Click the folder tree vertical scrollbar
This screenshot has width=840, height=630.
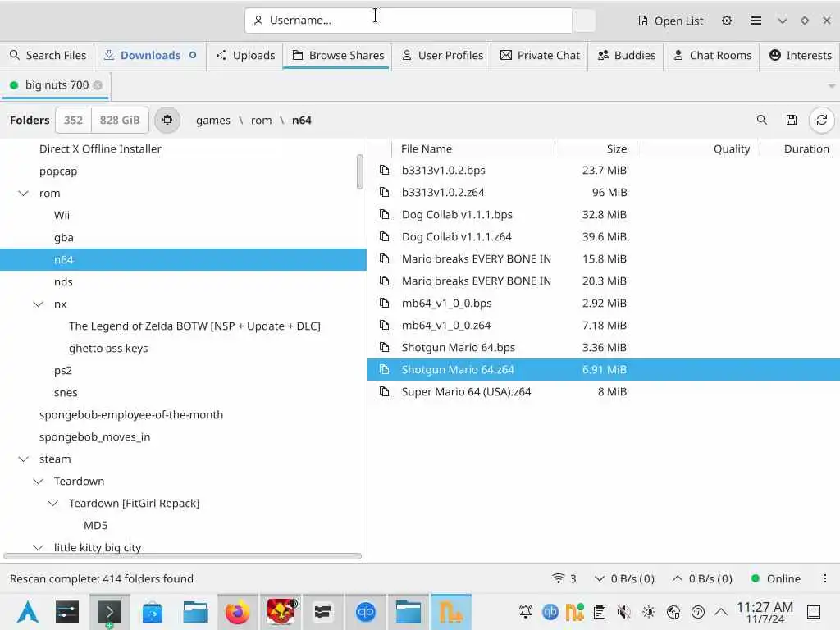pos(359,172)
